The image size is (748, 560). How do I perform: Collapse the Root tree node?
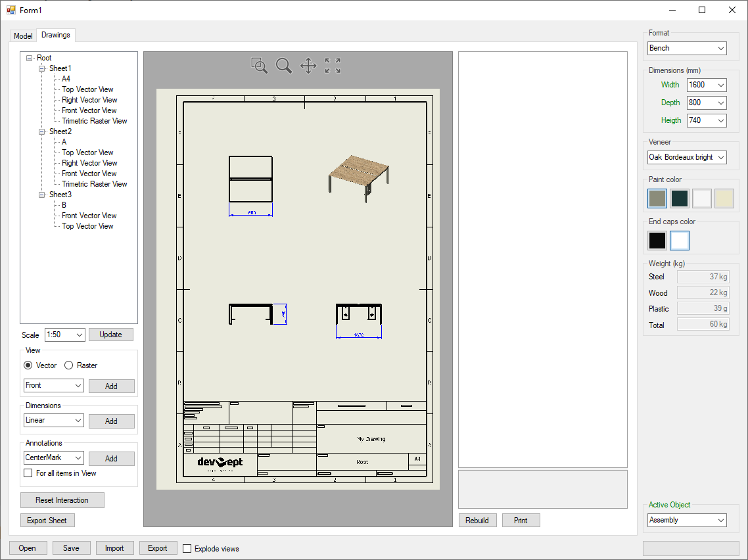point(29,58)
